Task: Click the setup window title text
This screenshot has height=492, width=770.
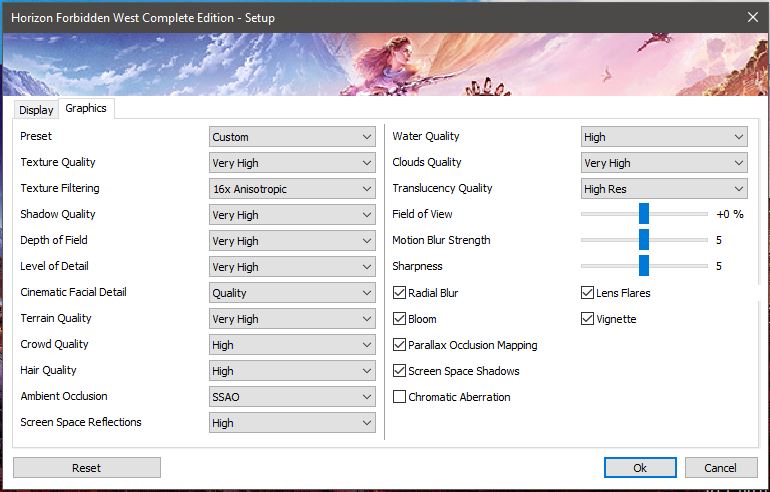Action: tap(143, 18)
